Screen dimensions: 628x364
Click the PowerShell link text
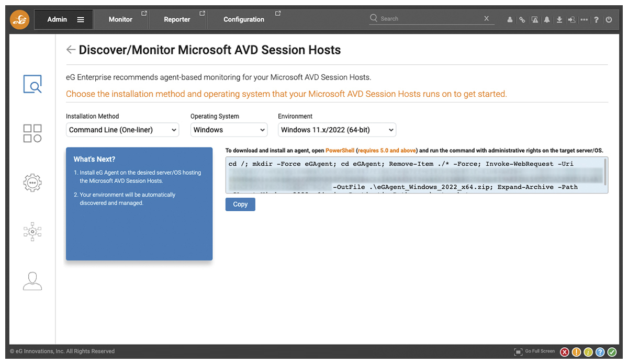click(340, 151)
